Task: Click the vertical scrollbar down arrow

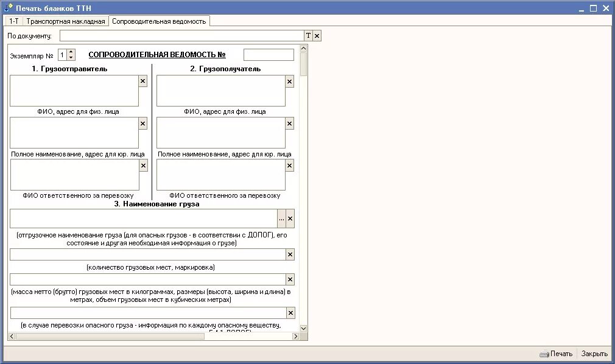Action: [x=303, y=328]
